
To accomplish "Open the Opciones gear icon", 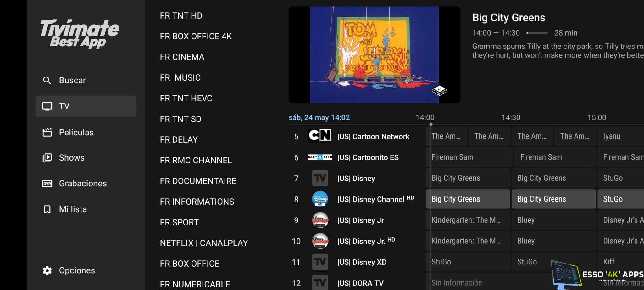I will pyautogui.click(x=47, y=270).
